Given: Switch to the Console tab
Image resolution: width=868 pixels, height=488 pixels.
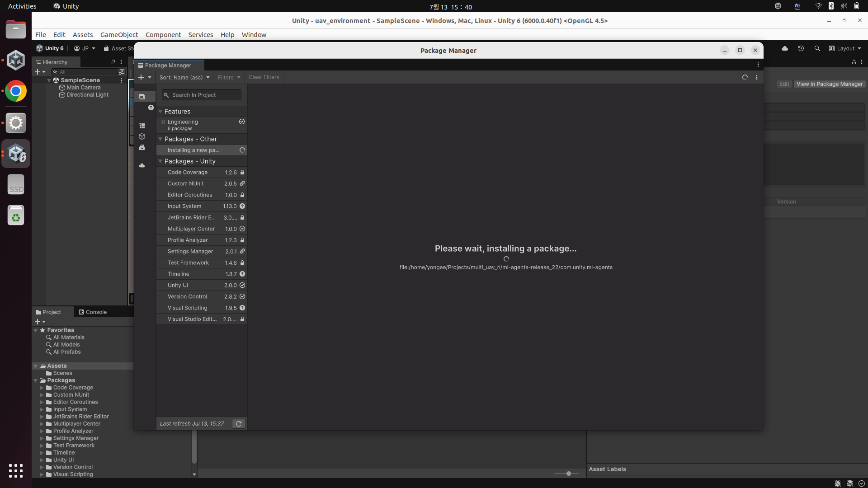Looking at the screenshot, I should pyautogui.click(x=93, y=312).
